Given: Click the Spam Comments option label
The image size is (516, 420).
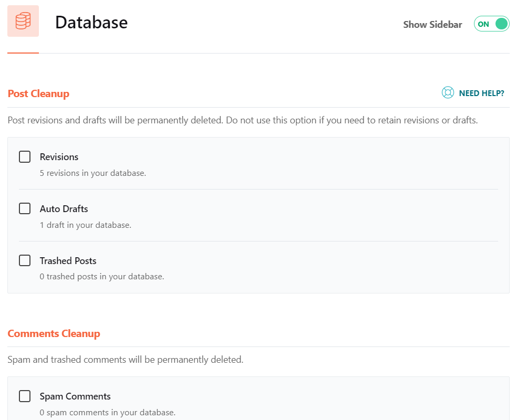Looking at the screenshot, I should [x=75, y=396].
